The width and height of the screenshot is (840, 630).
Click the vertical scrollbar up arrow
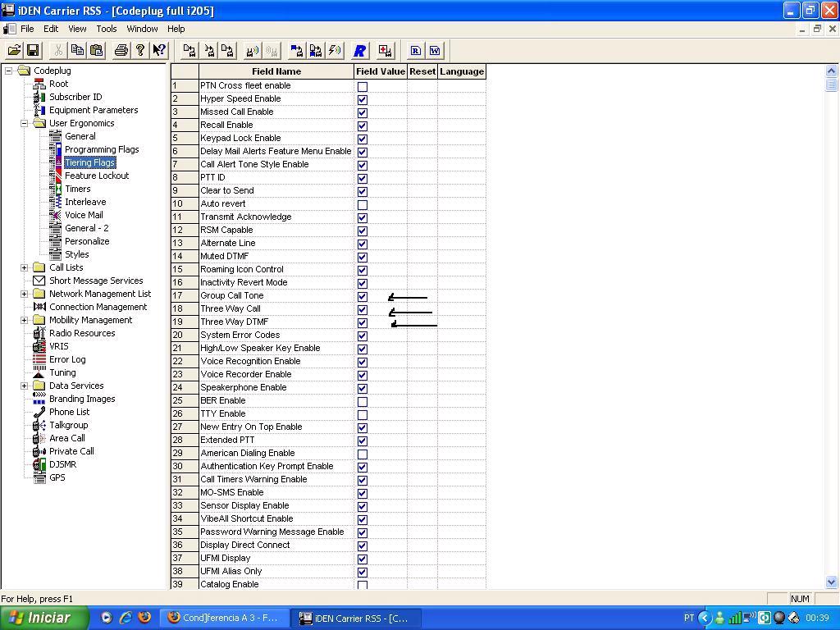[x=831, y=71]
